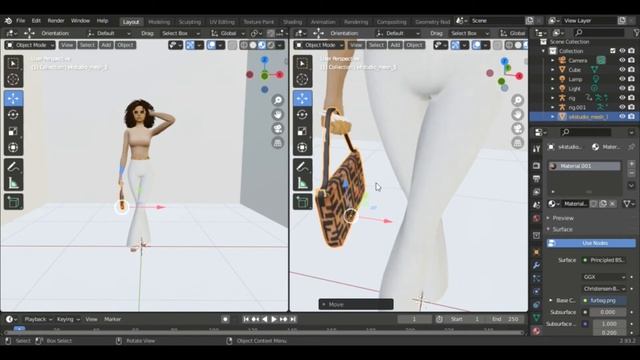Image resolution: width=640 pixels, height=360 pixels.
Task: Switch to the UV Editing workspace tab
Action: coord(222,22)
